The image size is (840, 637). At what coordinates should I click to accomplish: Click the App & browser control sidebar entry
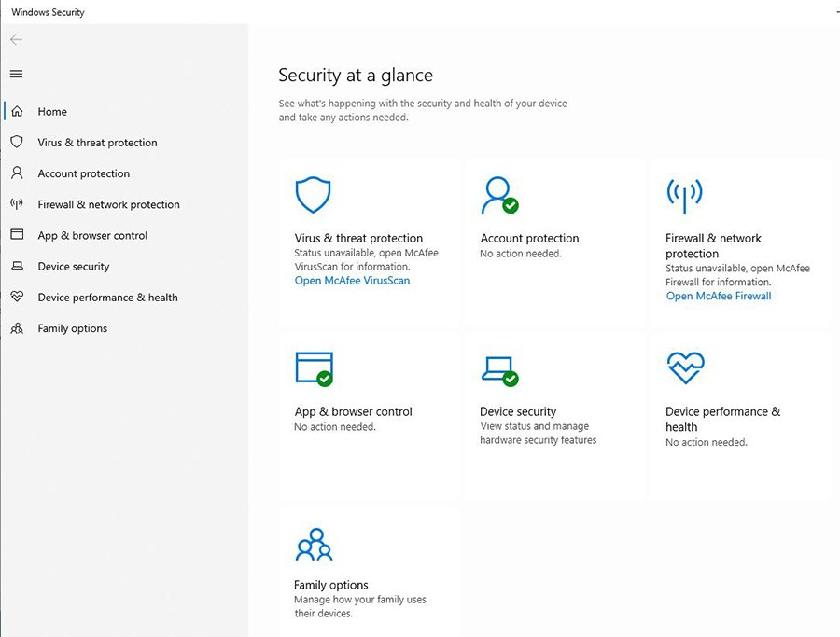[91, 235]
